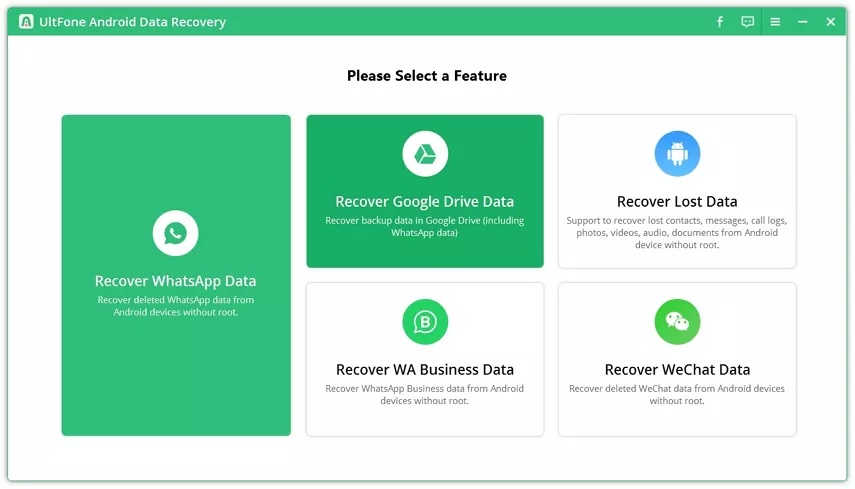855x489 pixels.
Task: Click 'Recover WhatsApp Business data from Android' description
Action: point(424,395)
